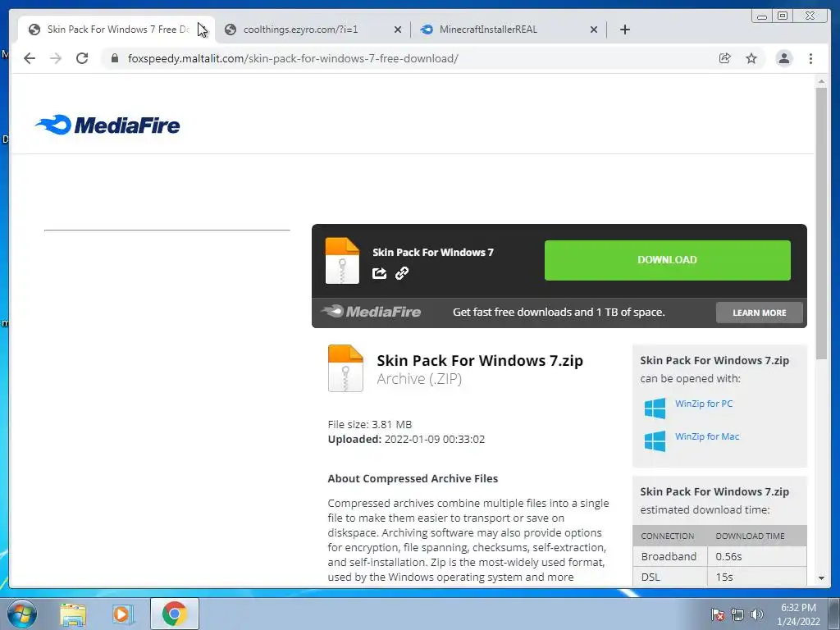This screenshot has height=630, width=840.
Task: Close the coolthings.ezyro.com tab
Action: [x=398, y=30]
